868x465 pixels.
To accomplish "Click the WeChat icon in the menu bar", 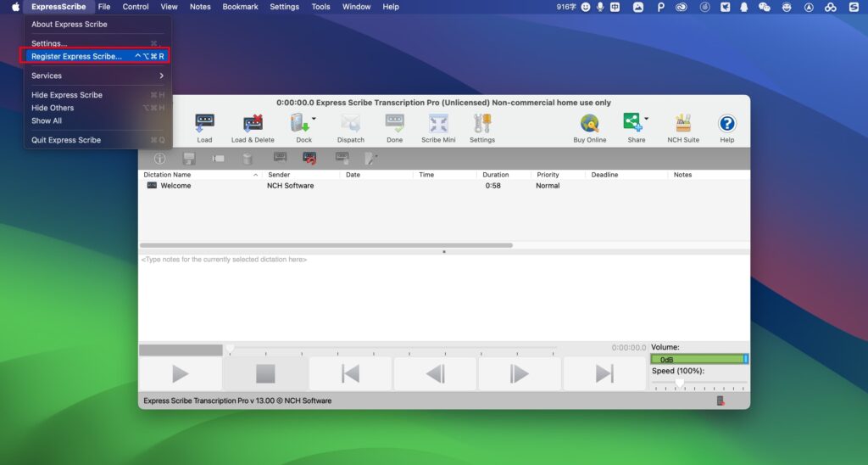I will tap(764, 7).
